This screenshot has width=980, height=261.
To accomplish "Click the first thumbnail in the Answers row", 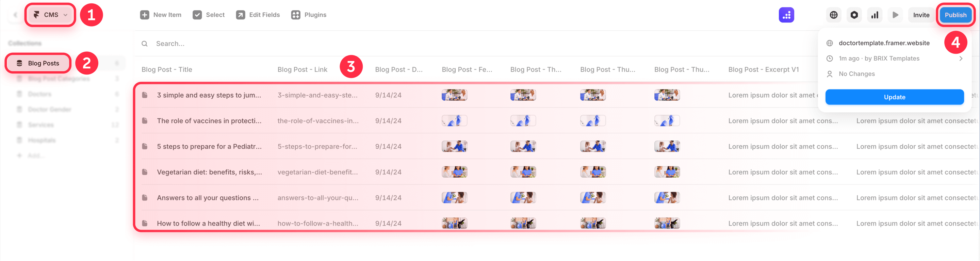I will coord(454,197).
